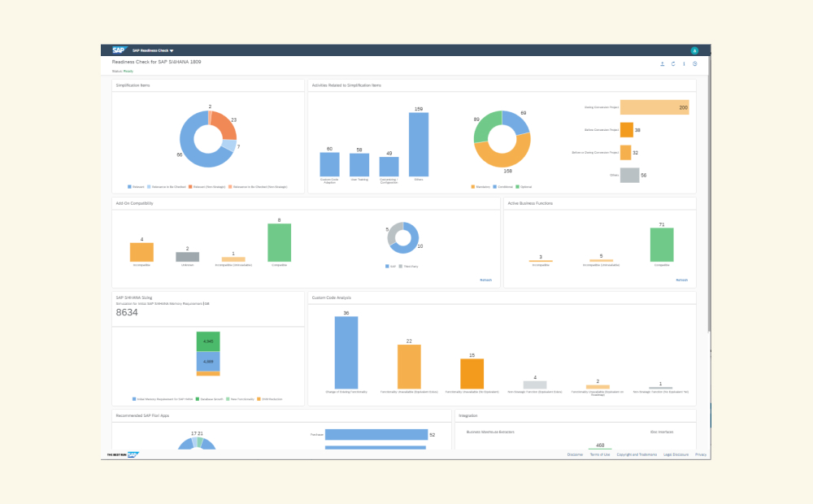Click the upload/share icon in toolbar

pyautogui.click(x=662, y=63)
